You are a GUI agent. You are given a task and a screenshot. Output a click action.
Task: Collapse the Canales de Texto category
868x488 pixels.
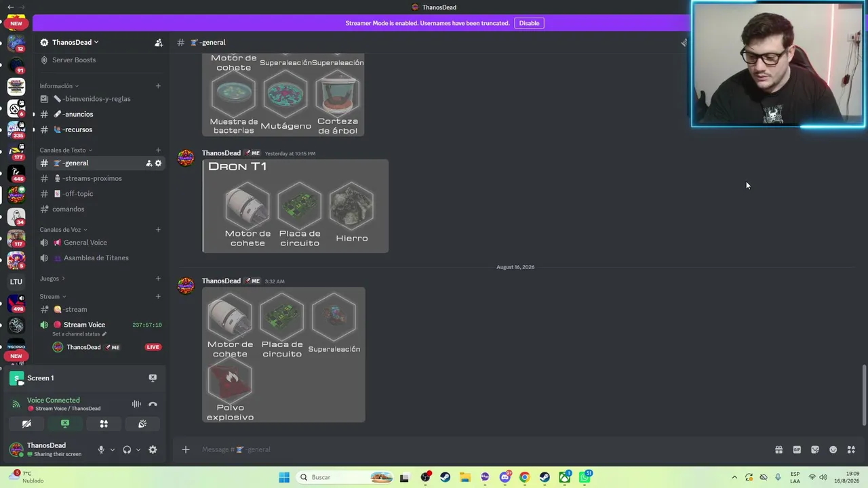[65, 150]
